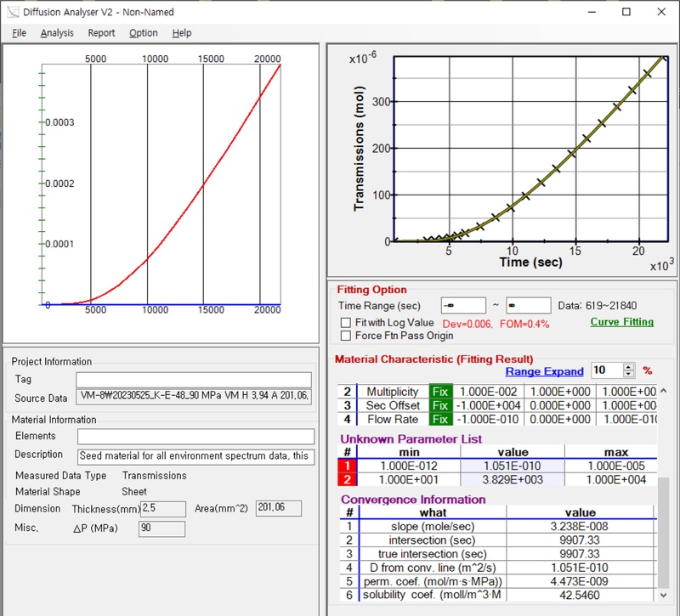Click the ΔP (MPa) value field
This screenshot has height=616, width=680.
pos(161,529)
